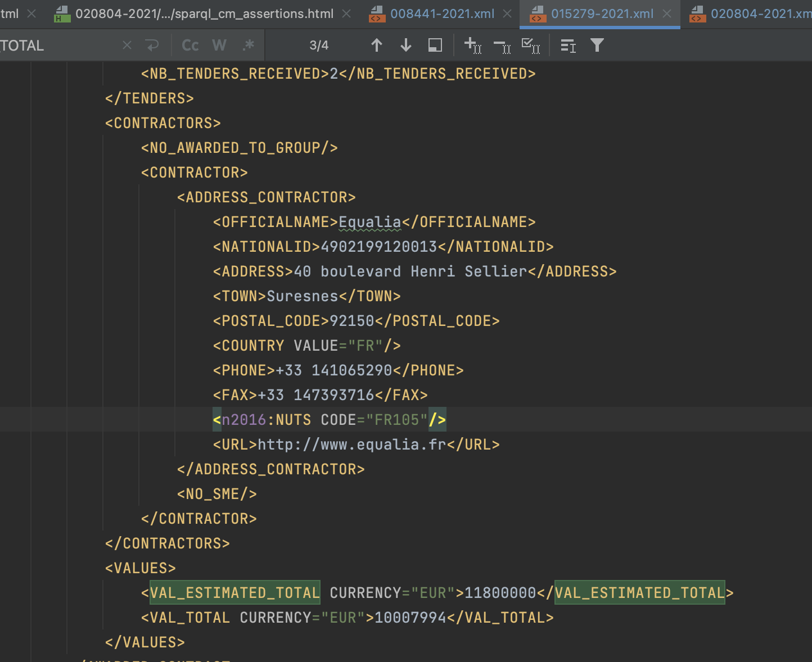Navigate to the next search occurrence

point(405,45)
